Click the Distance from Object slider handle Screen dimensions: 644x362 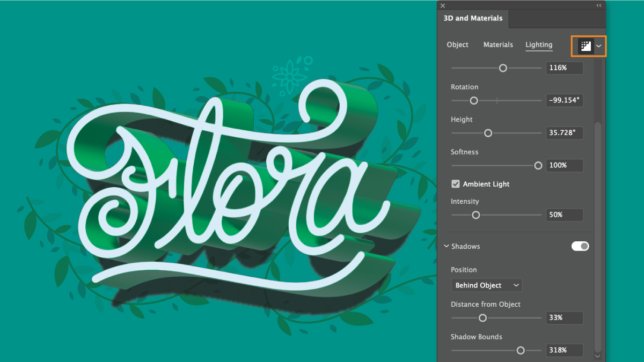click(x=482, y=318)
